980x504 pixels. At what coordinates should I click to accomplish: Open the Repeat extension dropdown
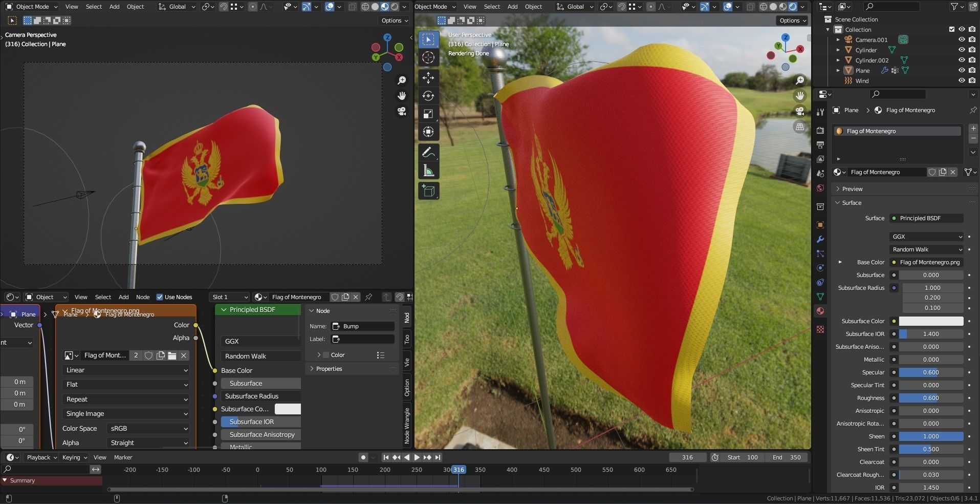126,399
